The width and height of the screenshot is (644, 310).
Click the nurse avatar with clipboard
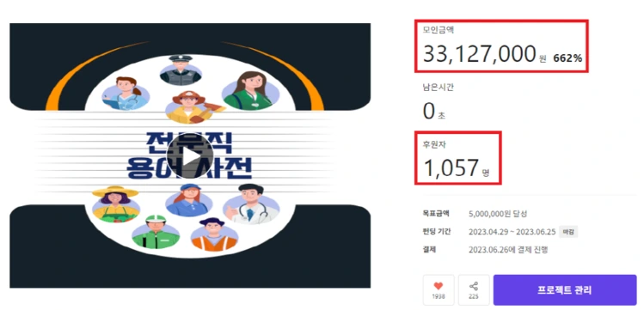[x=126, y=94]
